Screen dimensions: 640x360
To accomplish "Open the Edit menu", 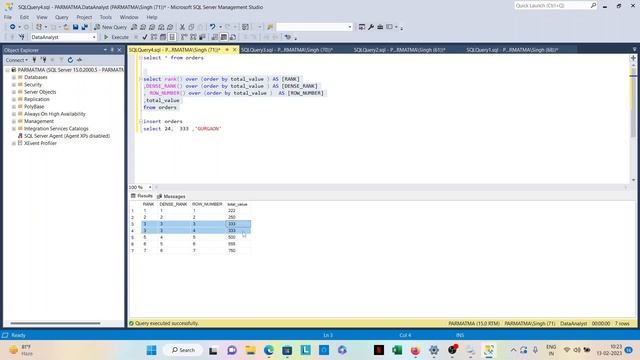I will pos(24,17).
